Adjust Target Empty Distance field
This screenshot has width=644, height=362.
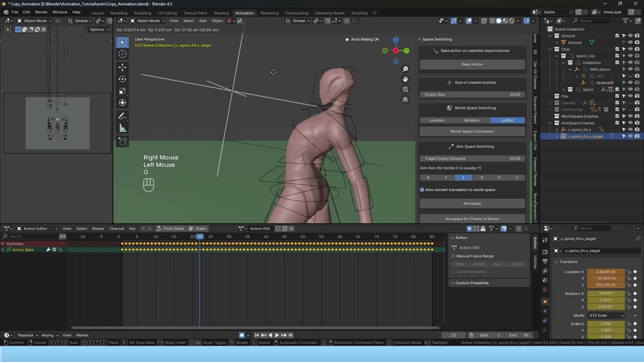[472, 158]
